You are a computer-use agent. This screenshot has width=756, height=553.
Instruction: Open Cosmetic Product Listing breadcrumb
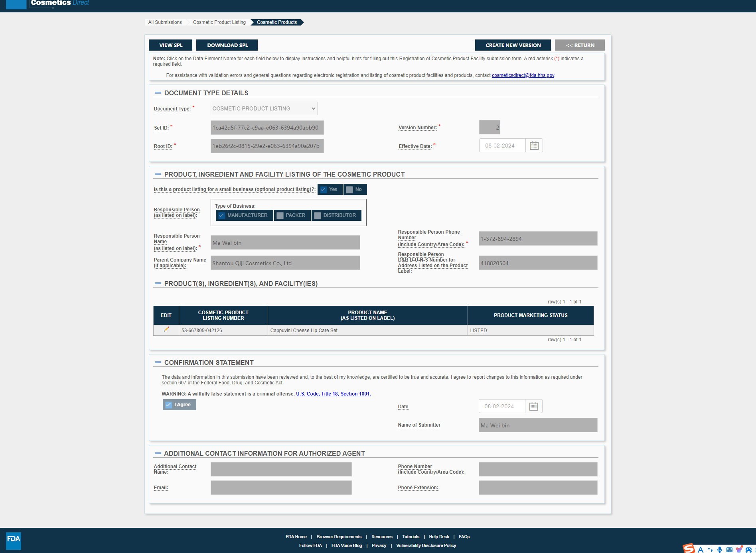point(219,22)
